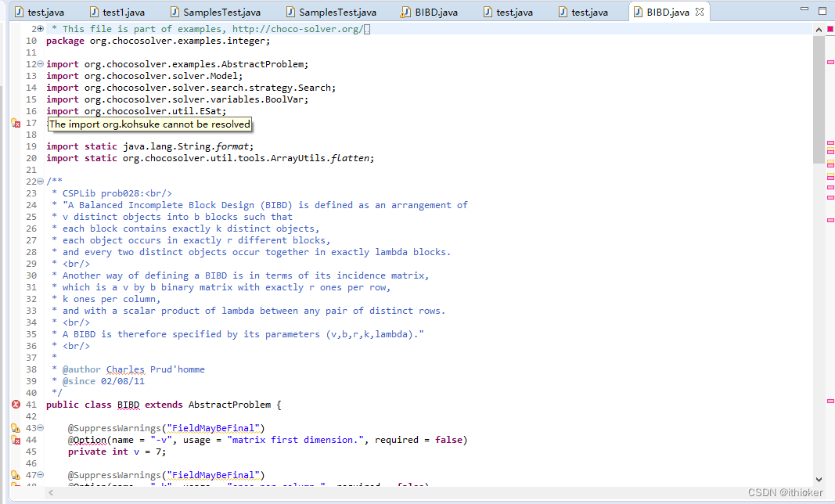The height and width of the screenshot is (504, 835).
Task: Jump to topmost pink error marker in overview ruler
Action: pos(830,63)
